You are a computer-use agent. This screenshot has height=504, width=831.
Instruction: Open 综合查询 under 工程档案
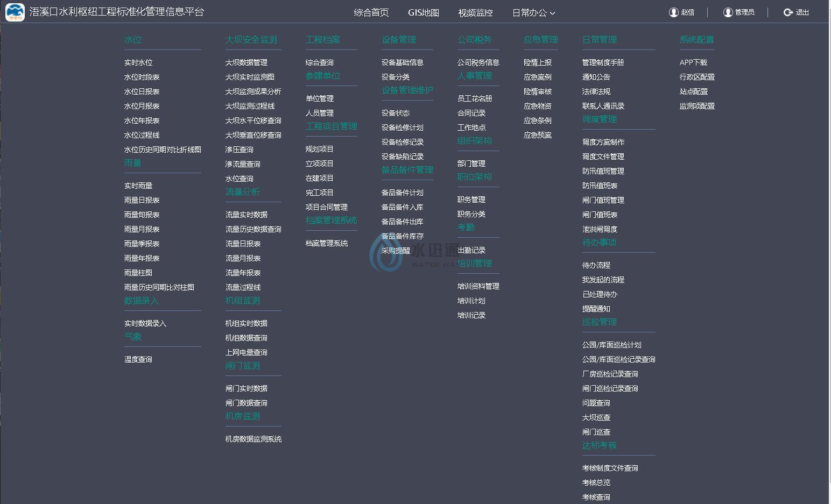[320, 62]
